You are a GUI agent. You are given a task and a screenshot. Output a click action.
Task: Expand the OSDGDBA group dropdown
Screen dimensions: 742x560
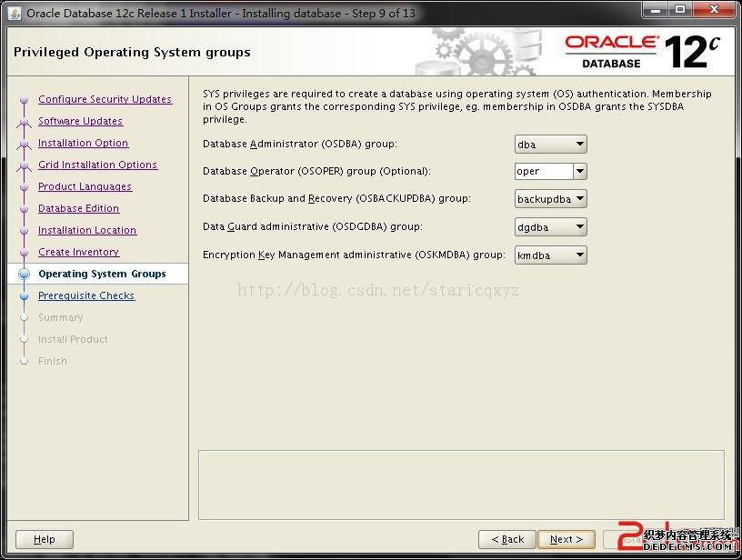(551, 227)
